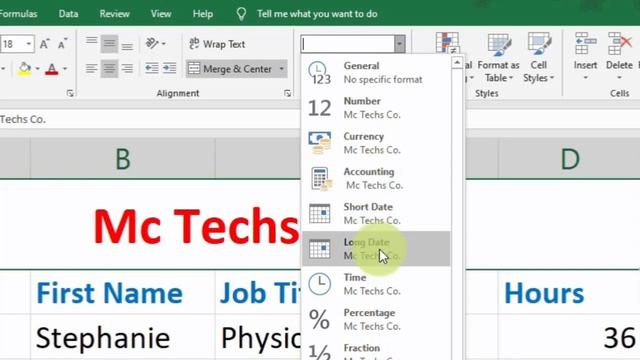Image resolution: width=640 pixels, height=360 pixels.
Task: Open the Help ribbon tab
Action: pos(203,14)
